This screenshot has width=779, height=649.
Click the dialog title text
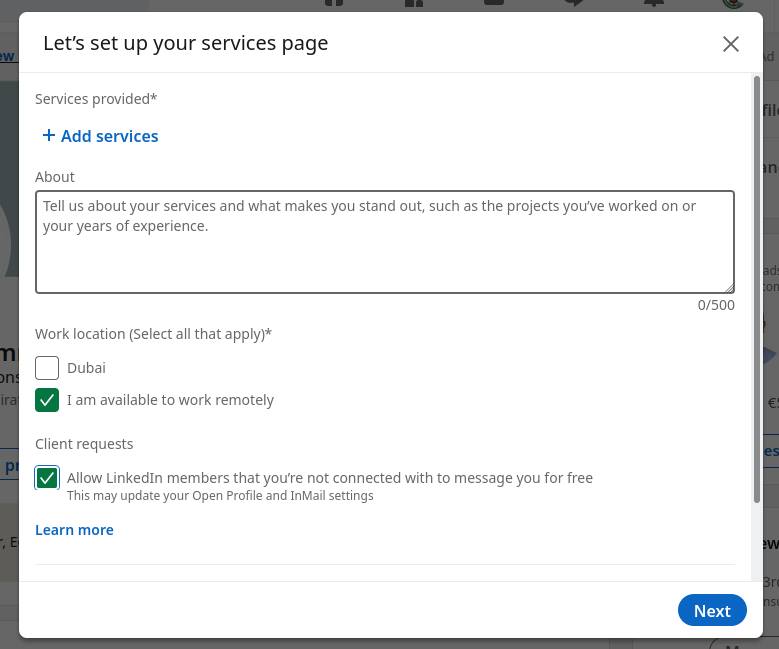(185, 44)
